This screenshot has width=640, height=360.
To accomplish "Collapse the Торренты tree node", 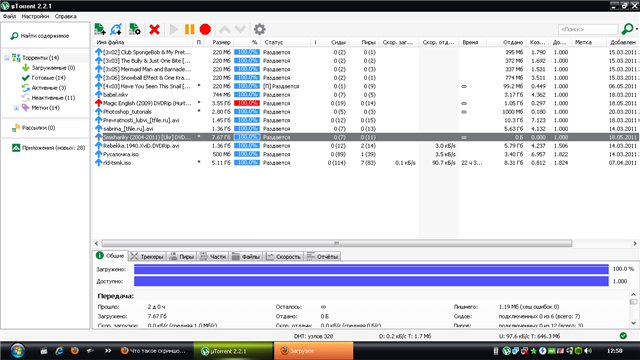I will pyautogui.click(x=7, y=58).
